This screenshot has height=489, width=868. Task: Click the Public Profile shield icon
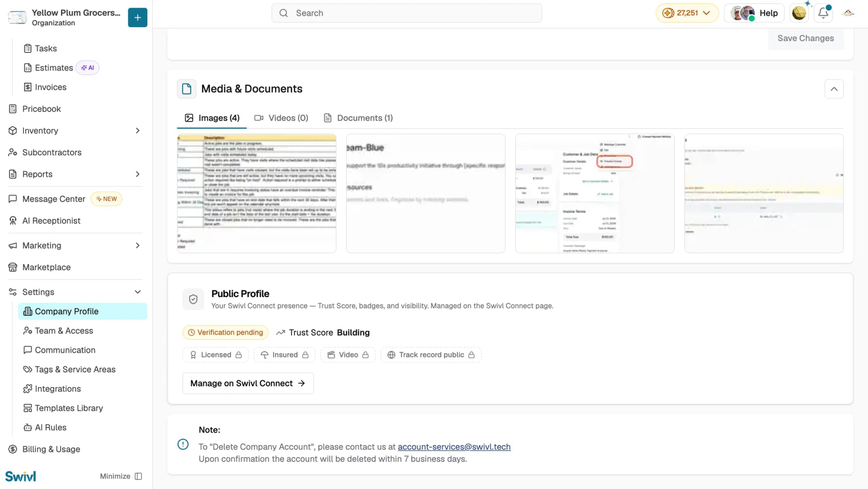193,299
